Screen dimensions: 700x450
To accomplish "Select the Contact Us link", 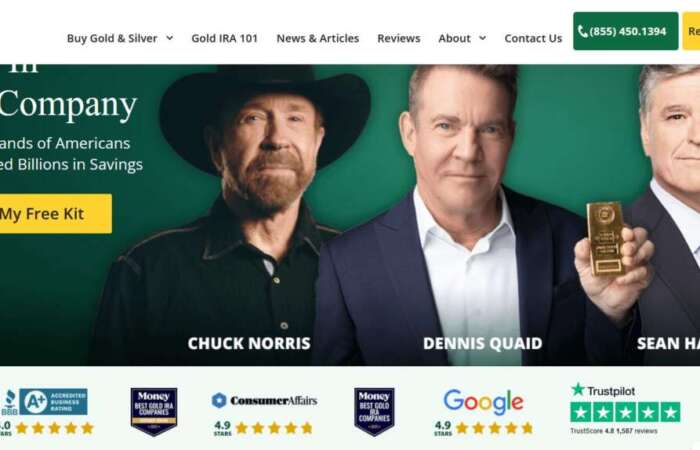I will tap(533, 38).
